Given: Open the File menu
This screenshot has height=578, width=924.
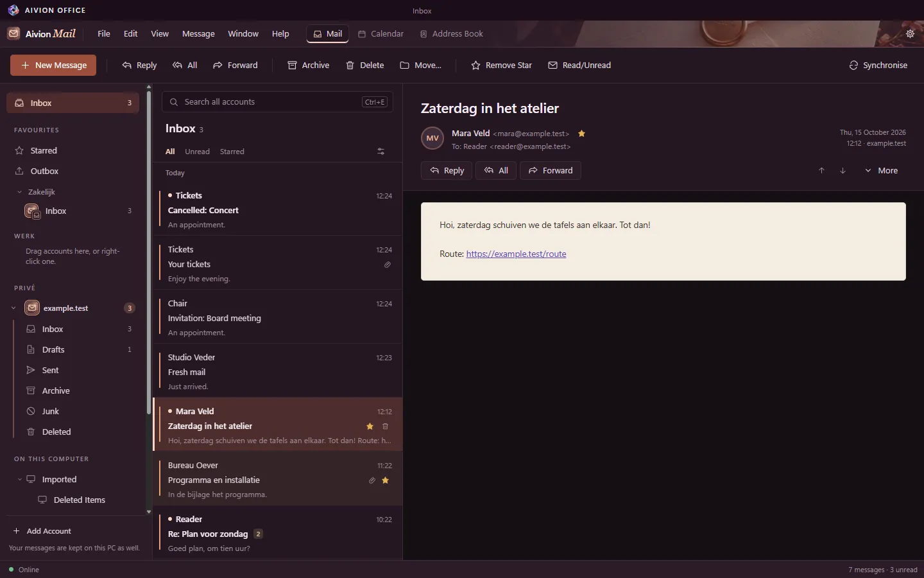Looking at the screenshot, I should coord(104,33).
